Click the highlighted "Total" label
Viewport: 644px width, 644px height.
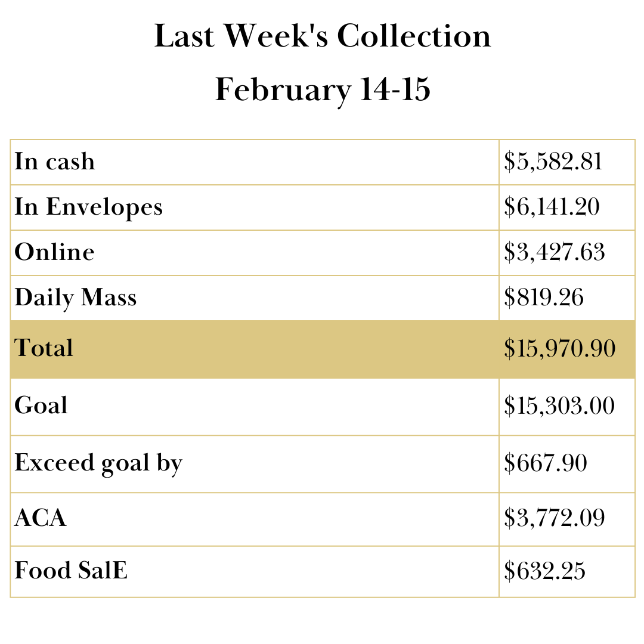coord(44,348)
